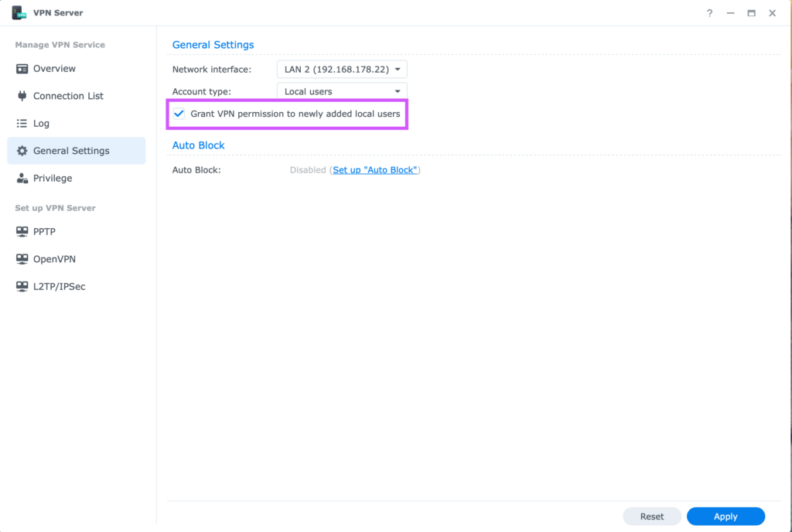Open the Network interface dropdown
This screenshot has height=532, width=792.
[341, 69]
